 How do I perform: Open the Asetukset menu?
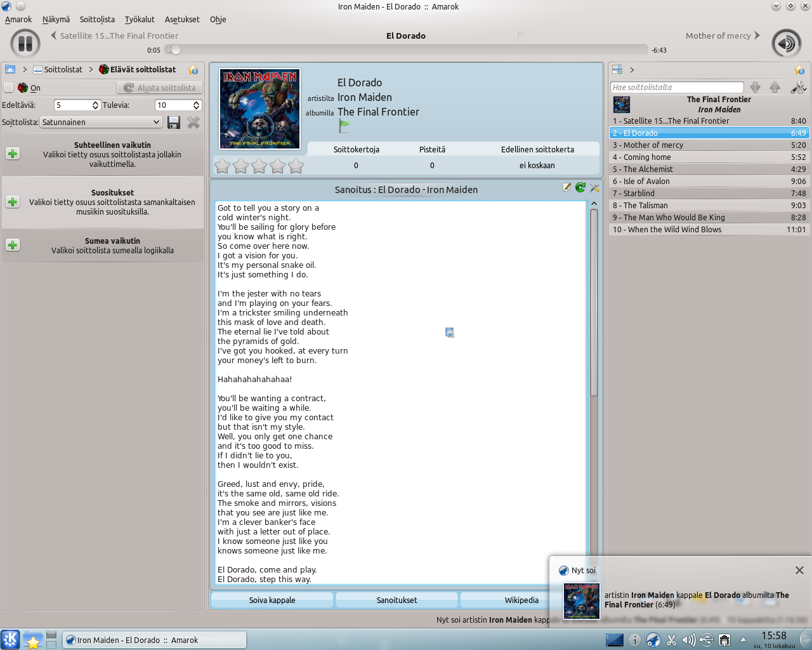[182, 20]
